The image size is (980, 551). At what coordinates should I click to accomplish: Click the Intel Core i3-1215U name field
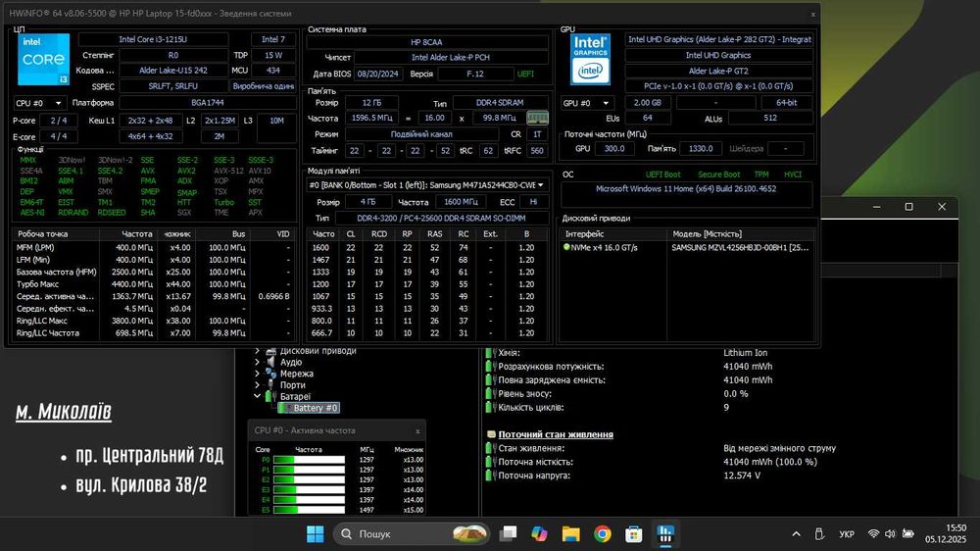pos(153,39)
